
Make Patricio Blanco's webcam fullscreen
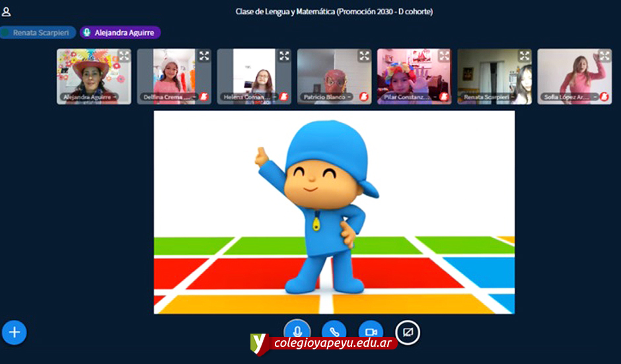364,56
